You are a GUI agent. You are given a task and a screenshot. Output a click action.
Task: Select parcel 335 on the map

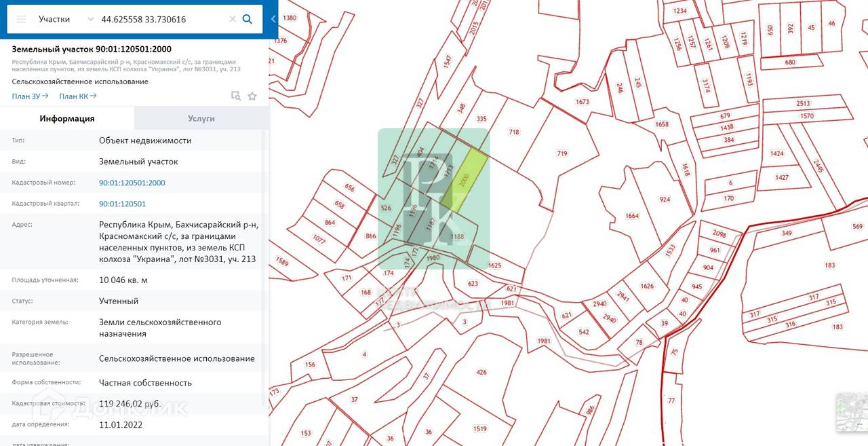point(482,119)
